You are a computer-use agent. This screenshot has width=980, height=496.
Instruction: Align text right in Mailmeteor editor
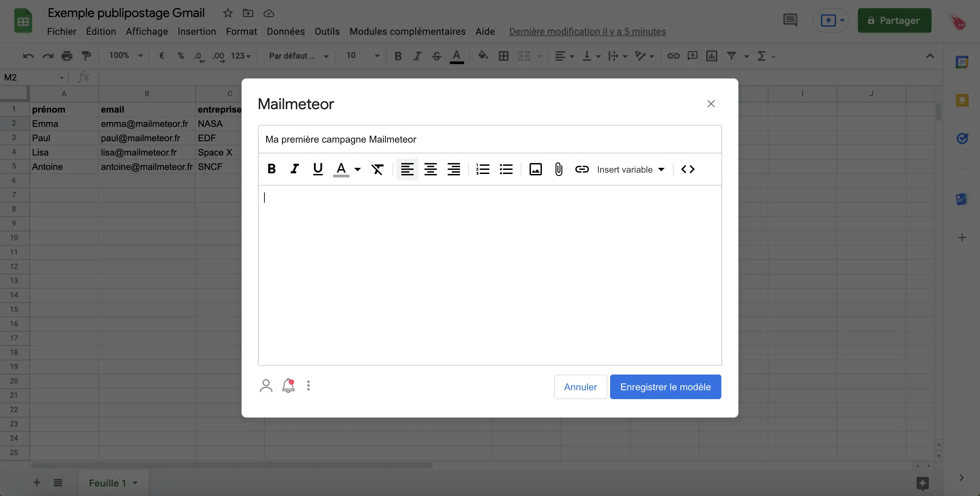point(453,169)
